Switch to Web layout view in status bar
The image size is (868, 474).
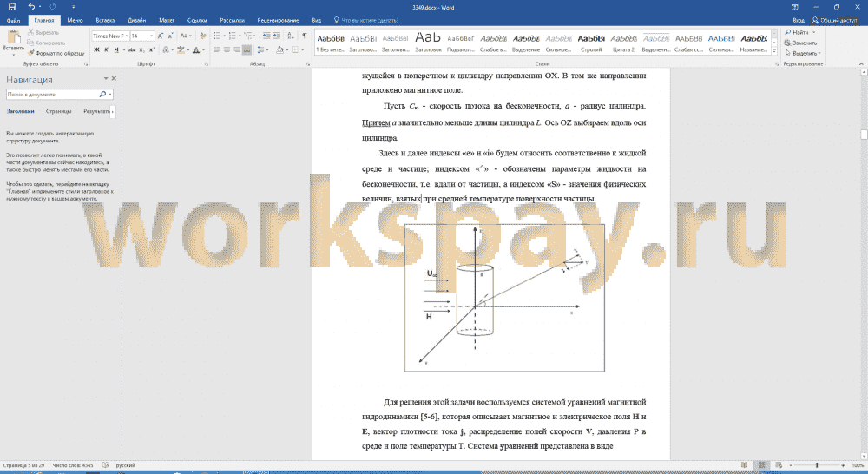[779, 465]
